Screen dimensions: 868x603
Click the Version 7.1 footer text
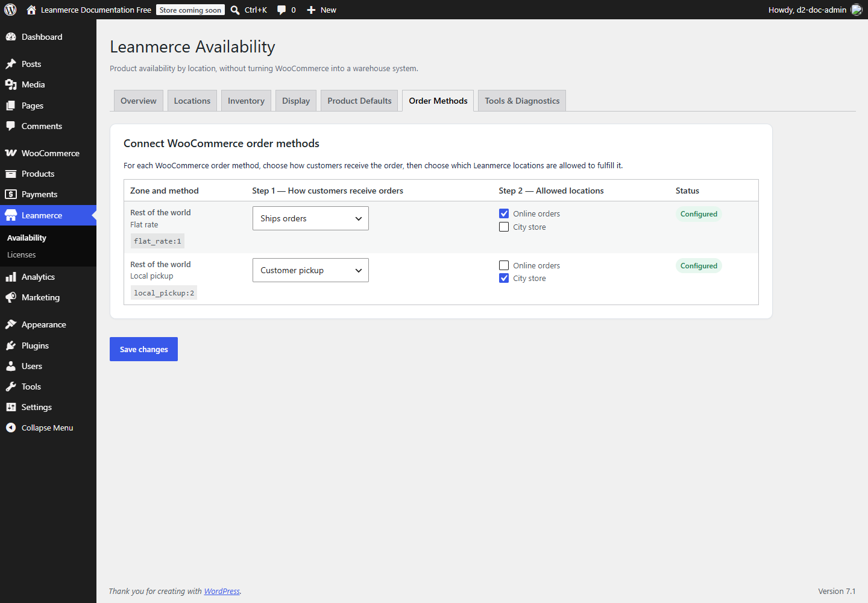click(x=837, y=591)
